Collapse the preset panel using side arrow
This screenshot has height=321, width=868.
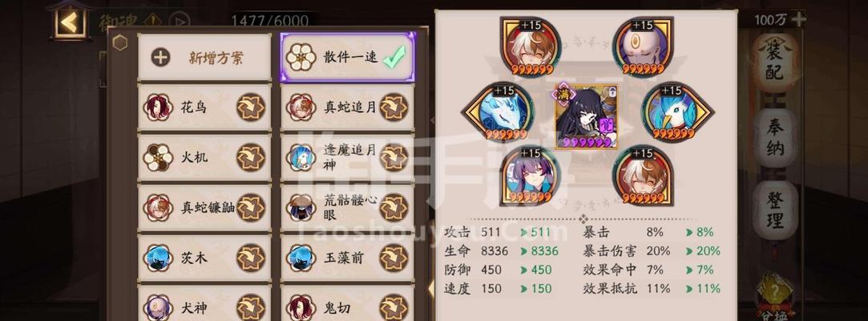(x=431, y=288)
